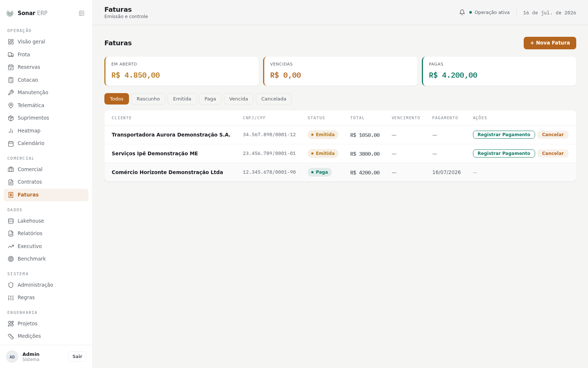Click the Suprimentos box icon

pos(11,118)
